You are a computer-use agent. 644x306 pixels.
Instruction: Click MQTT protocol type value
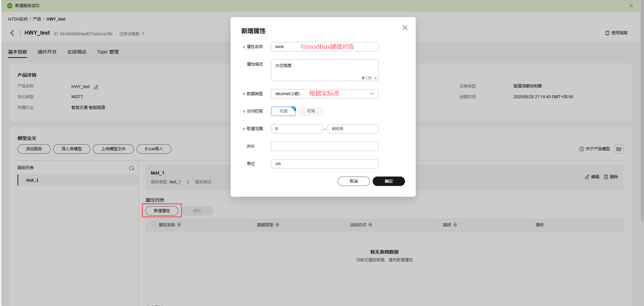77,97
